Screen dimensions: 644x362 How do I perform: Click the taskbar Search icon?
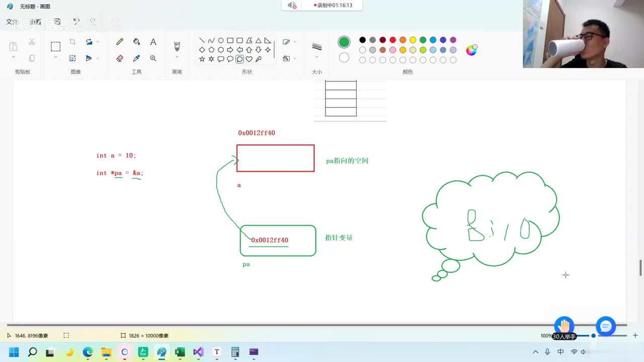click(x=32, y=352)
